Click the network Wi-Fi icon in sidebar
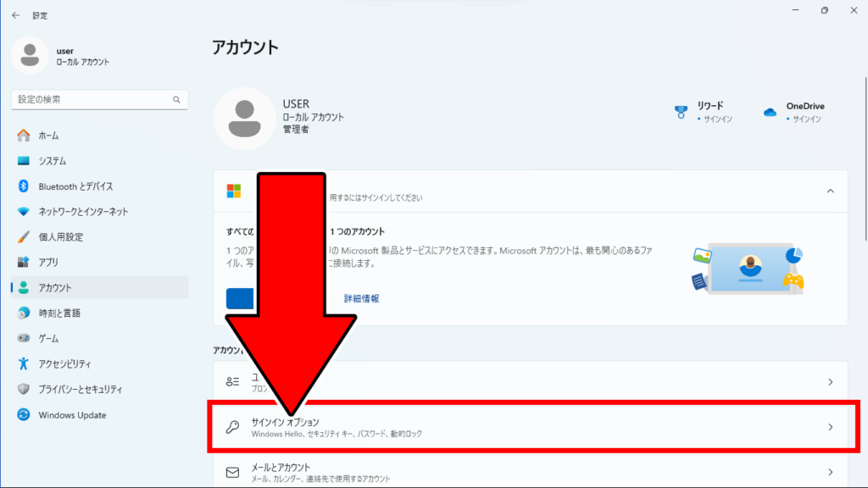This screenshot has height=488, width=868. click(x=24, y=212)
